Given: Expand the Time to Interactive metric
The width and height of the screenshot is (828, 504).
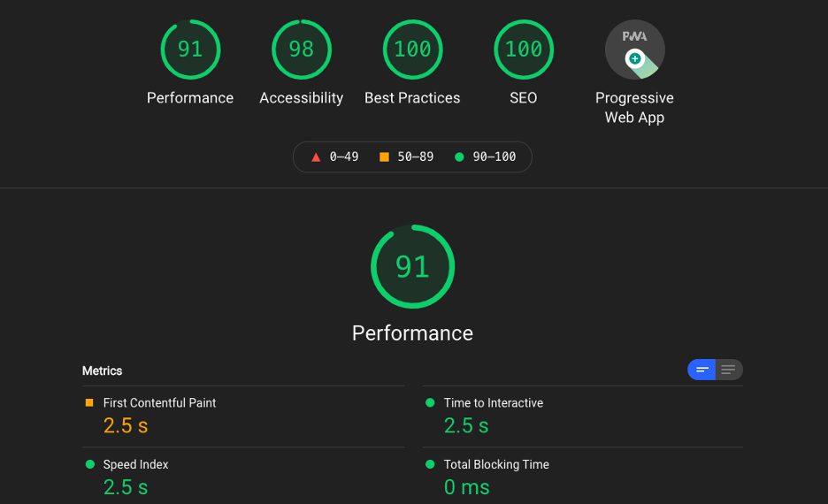Looking at the screenshot, I should (582, 416).
